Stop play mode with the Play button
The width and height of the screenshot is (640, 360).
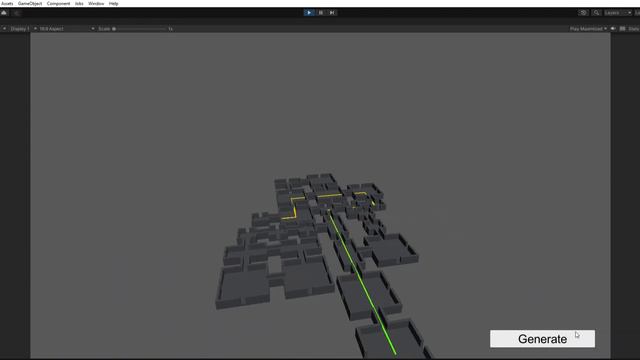(309, 13)
